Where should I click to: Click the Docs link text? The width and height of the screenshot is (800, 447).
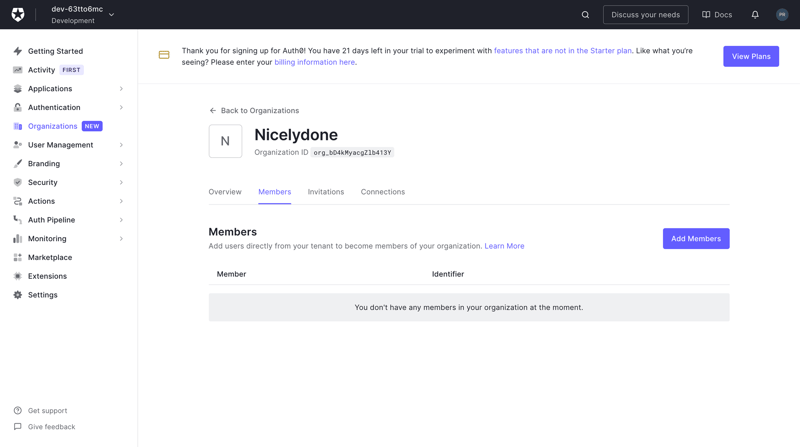(723, 15)
